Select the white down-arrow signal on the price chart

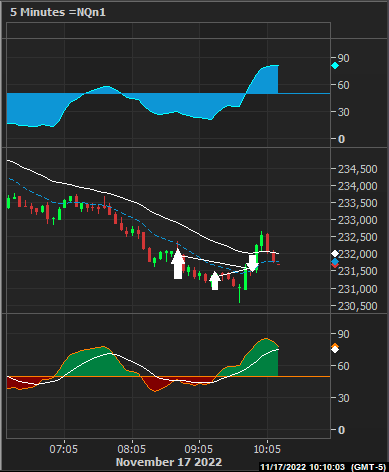click(x=253, y=263)
